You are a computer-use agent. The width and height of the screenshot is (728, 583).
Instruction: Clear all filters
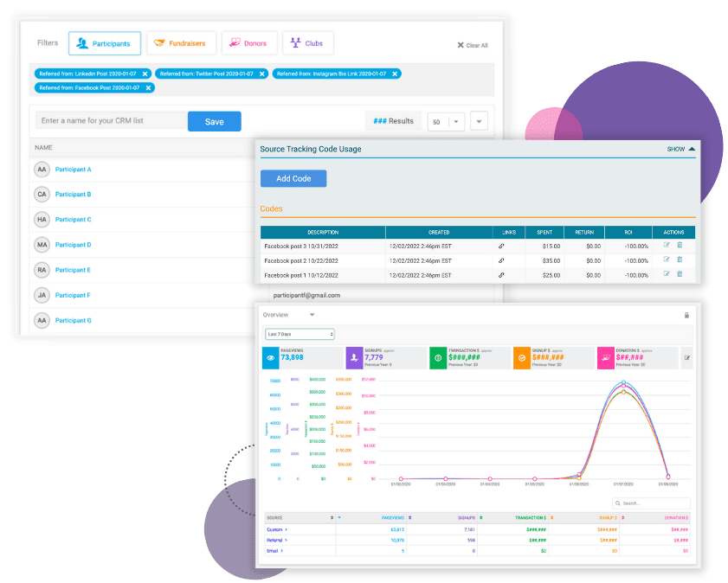pyautogui.click(x=473, y=46)
